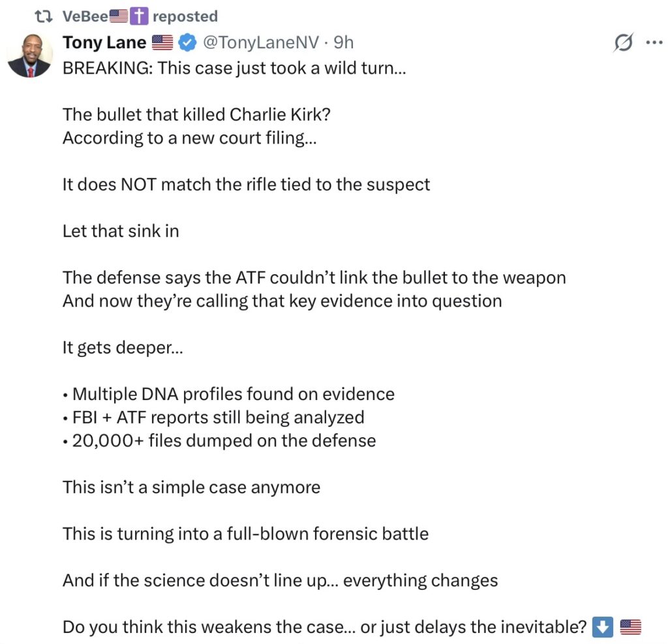Click the US flag emoji ending the post

[x=630, y=627]
